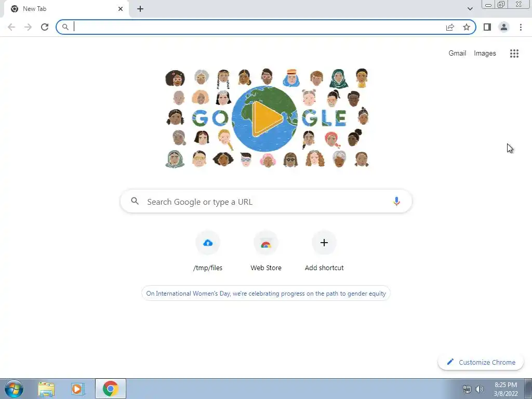Click the Customize Chrome button
The height and width of the screenshot is (399, 532).
pos(481,362)
